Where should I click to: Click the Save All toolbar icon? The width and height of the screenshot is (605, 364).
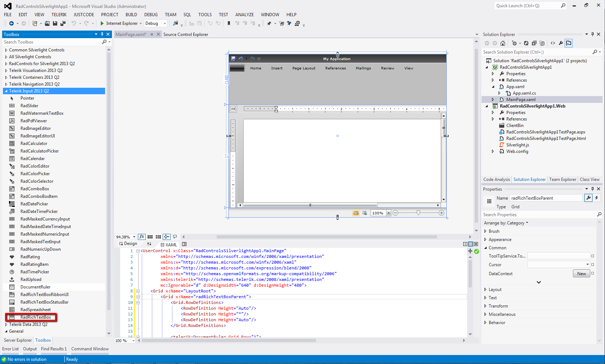pyautogui.click(x=63, y=23)
